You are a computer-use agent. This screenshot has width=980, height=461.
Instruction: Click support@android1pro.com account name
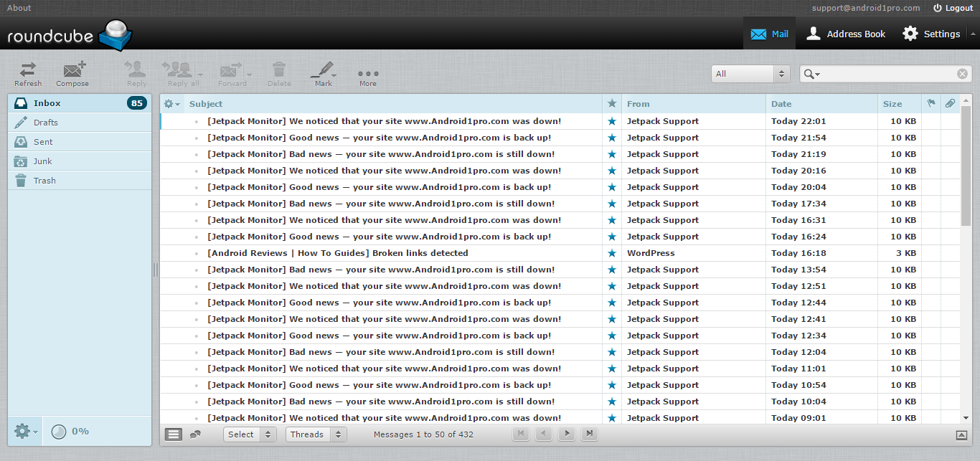866,8
